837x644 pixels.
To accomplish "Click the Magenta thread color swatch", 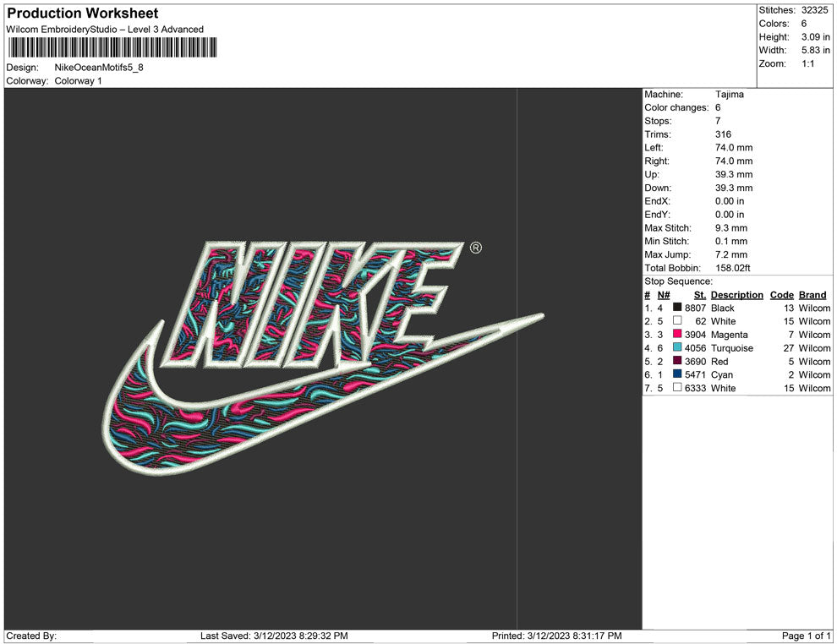I will pyautogui.click(x=677, y=334).
